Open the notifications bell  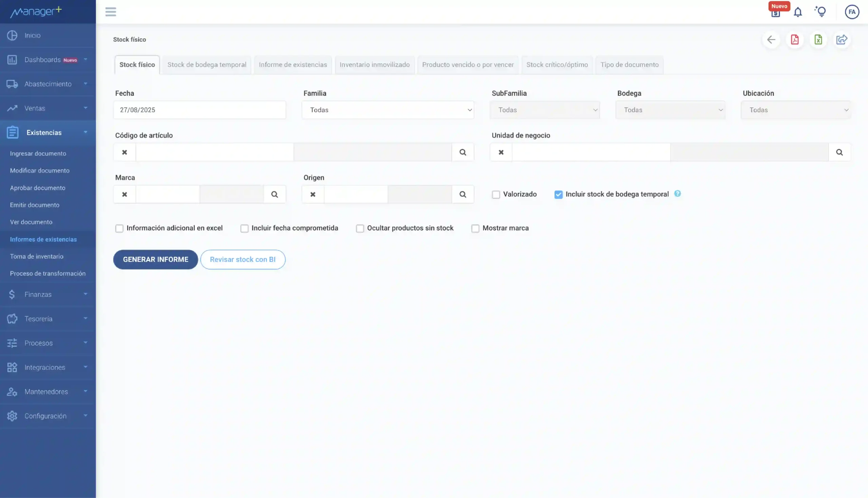[797, 12]
